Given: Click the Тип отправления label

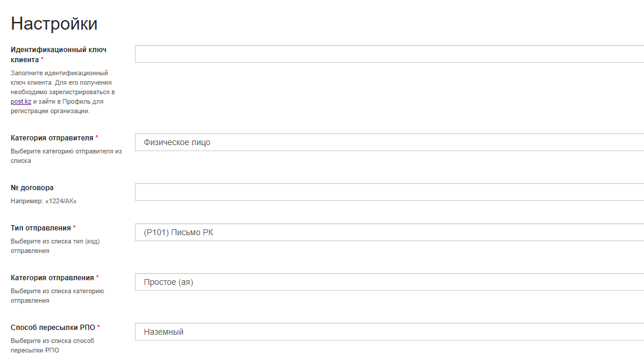Looking at the screenshot, I should (41, 228).
